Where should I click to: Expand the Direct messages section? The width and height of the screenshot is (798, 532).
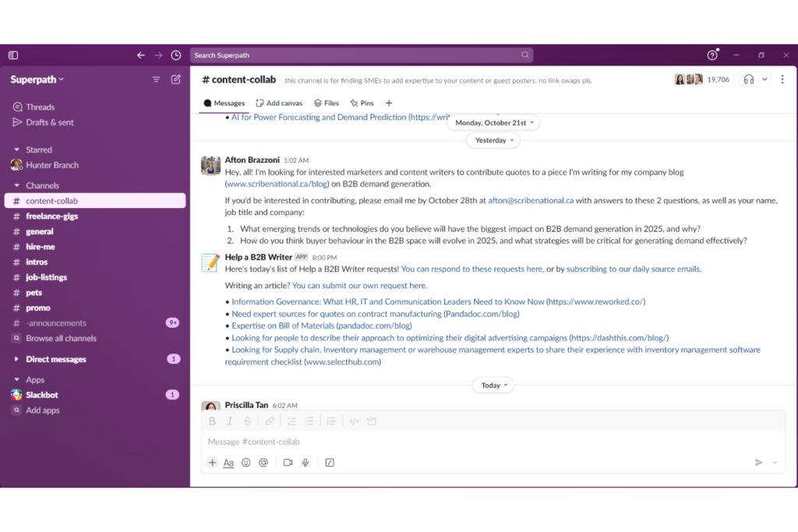click(17, 359)
